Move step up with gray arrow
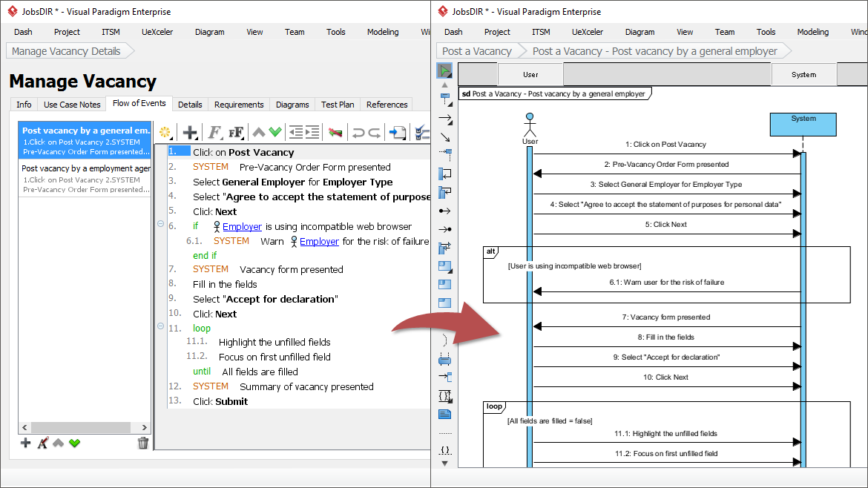This screenshot has width=868, height=488. (258, 132)
